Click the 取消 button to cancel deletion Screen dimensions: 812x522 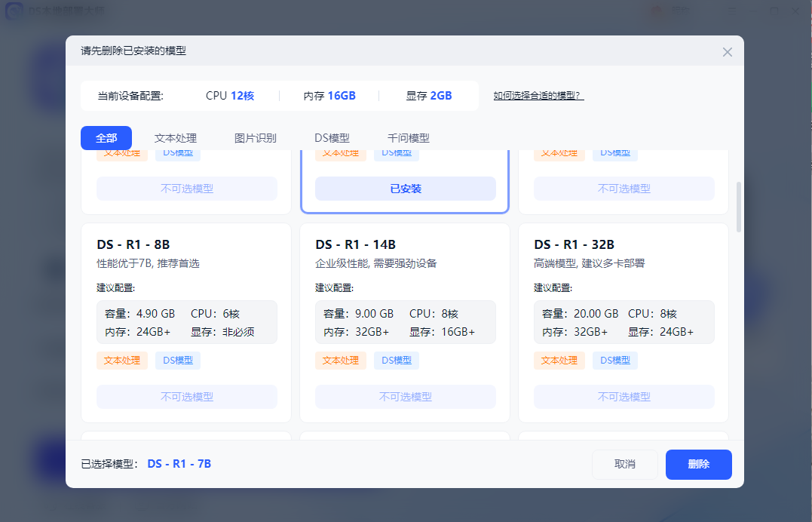(x=625, y=464)
